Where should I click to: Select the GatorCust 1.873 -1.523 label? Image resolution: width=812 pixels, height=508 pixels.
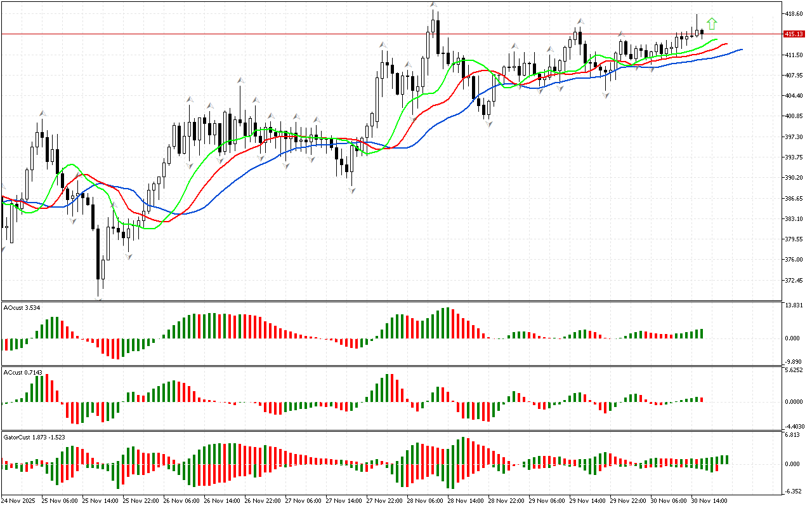tap(34, 438)
